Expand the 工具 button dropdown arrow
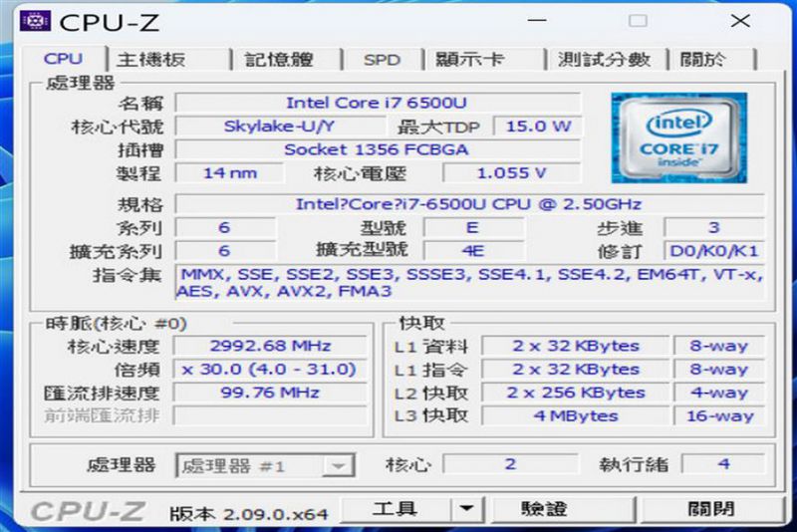 [466, 509]
